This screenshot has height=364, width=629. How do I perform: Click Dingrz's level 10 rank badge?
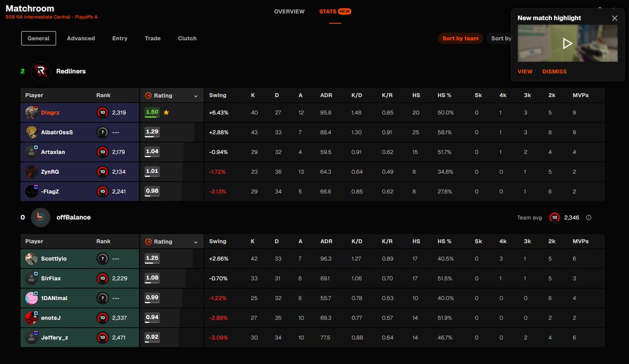click(102, 113)
